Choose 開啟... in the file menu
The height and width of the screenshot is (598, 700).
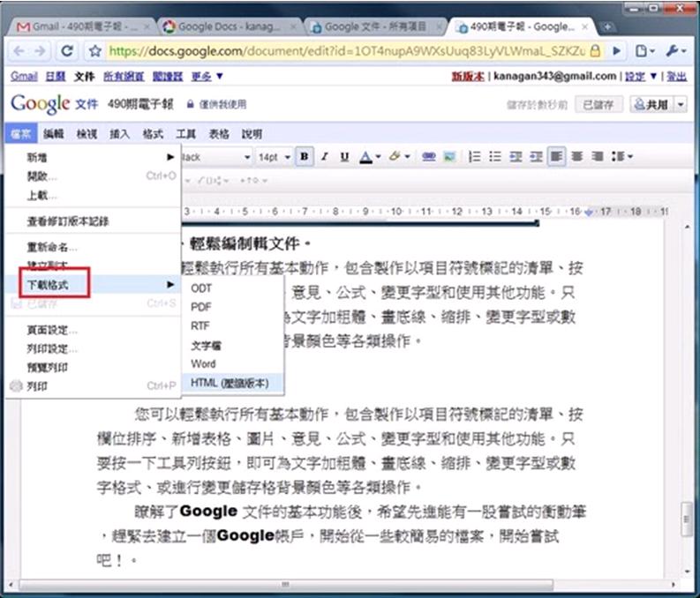[x=94, y=176]
